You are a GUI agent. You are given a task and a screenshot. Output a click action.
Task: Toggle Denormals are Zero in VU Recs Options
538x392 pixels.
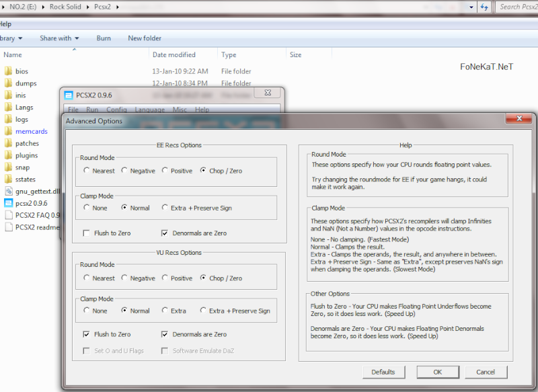tap(165, 334)
